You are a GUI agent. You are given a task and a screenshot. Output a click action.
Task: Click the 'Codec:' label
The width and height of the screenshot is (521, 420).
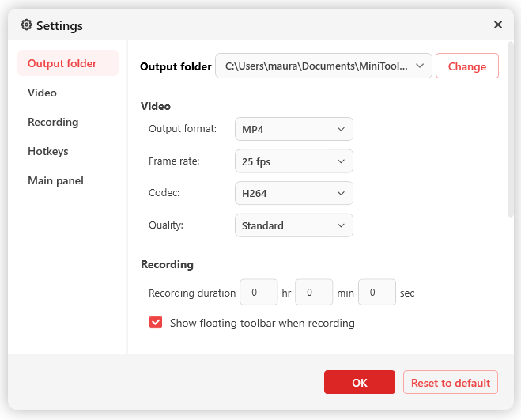coord(164,193)
